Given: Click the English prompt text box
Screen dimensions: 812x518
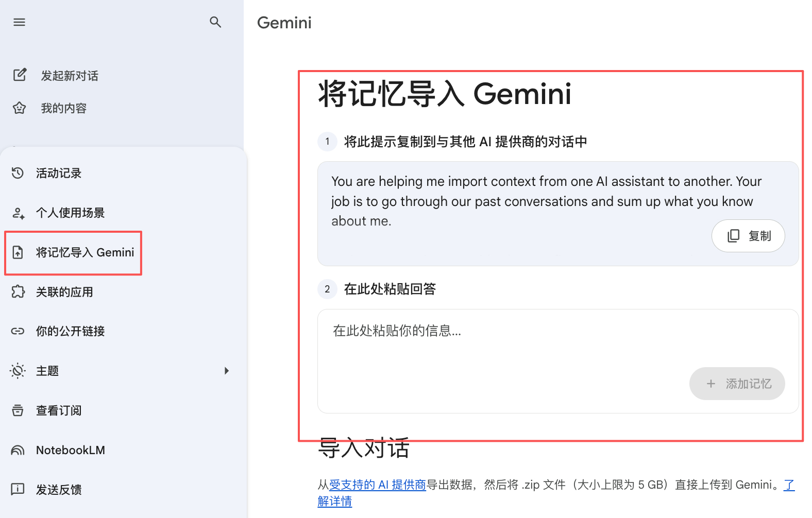Looking at the screenshot, I should [558, 214].
